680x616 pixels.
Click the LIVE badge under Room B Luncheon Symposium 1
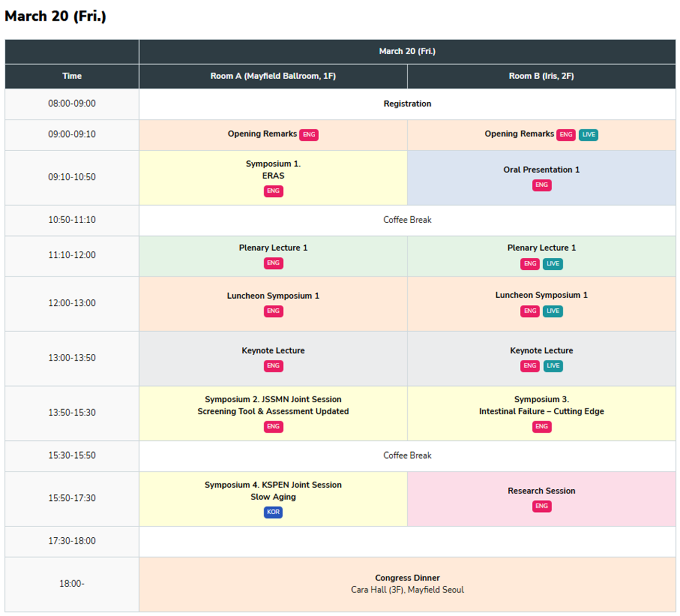click(553, 311)
